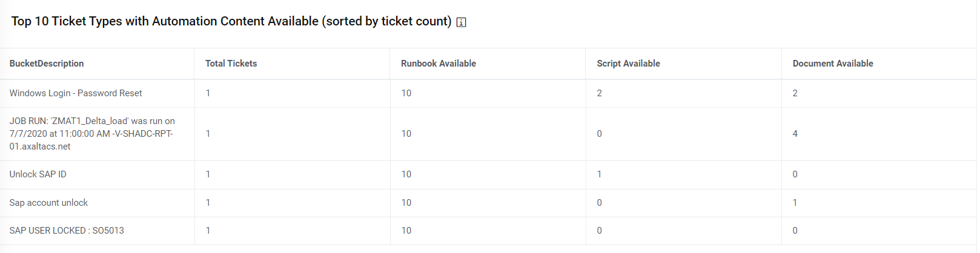Click runbook count 10 for SAP USER LOCKED row
The image size is (980, 253).
click(x=406, y=231)
